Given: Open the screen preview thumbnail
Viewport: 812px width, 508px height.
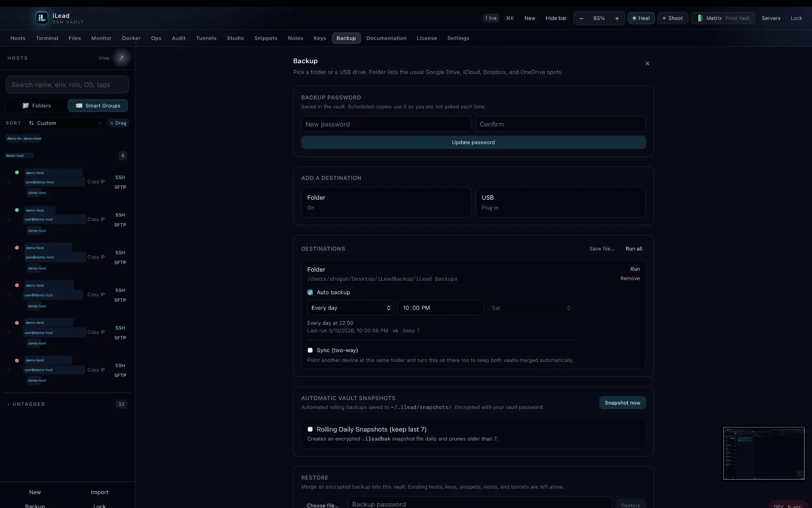Looking at the screenshot, I should click(x=764, y=453).
